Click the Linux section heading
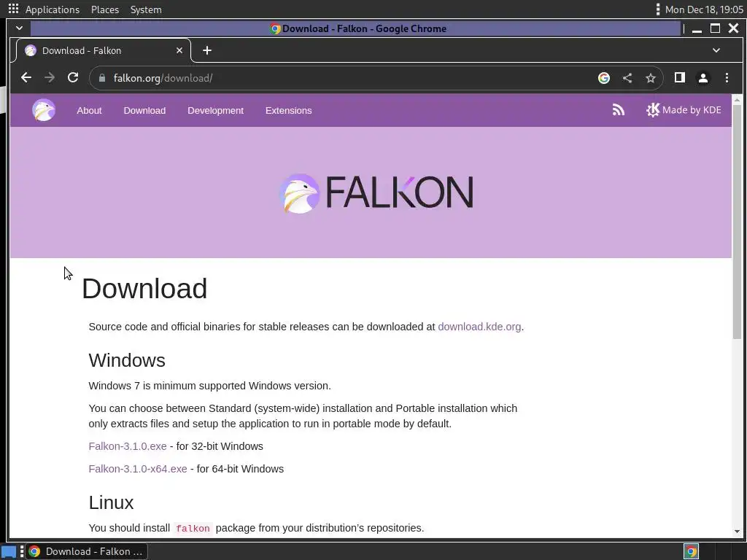This screenshot has height=560, width=747. pos(111,503)
